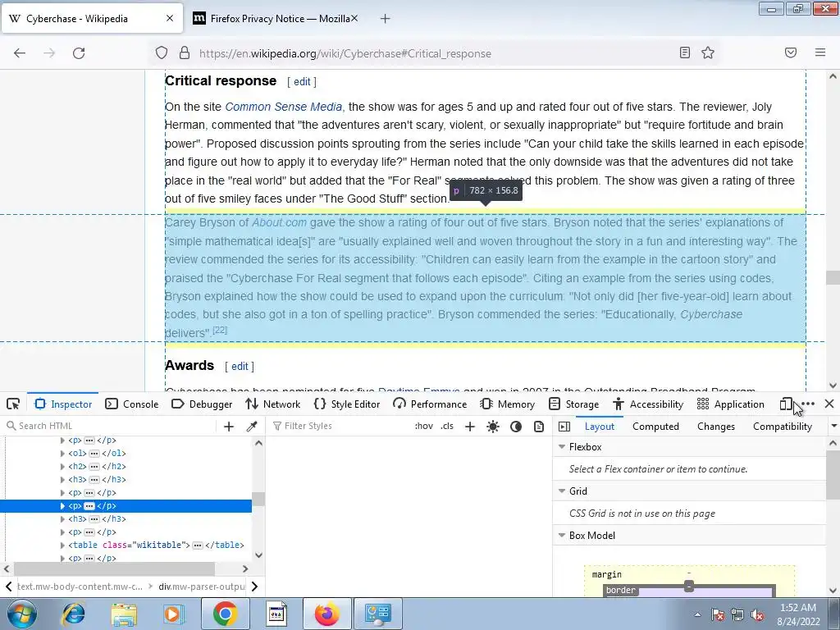Open the Storage panel

coord(573,404)
